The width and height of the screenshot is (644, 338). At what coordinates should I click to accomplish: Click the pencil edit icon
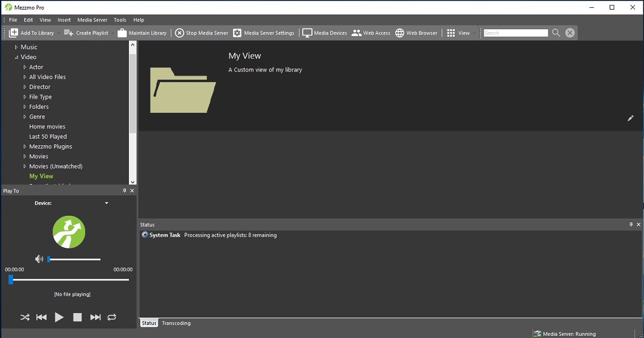[x=630, y=118]
